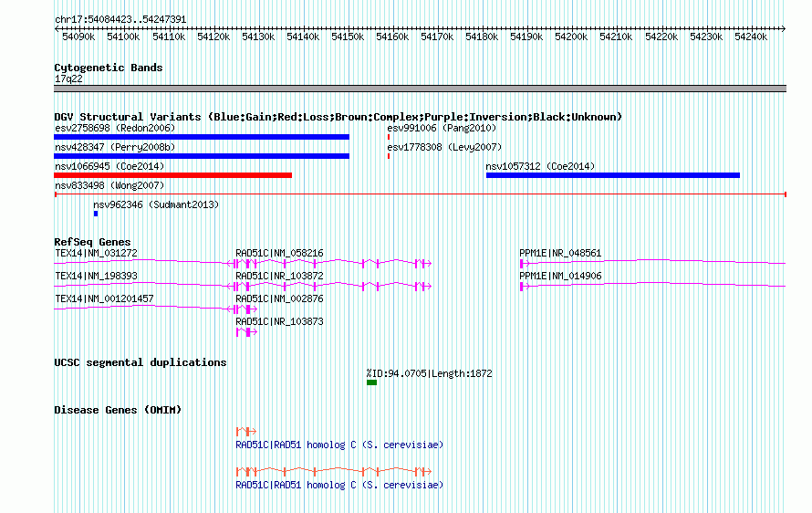Click the PPM1E NM_014906 first exon glyph
This screenshot has width=812, height=513.
[x=524, y=287]
